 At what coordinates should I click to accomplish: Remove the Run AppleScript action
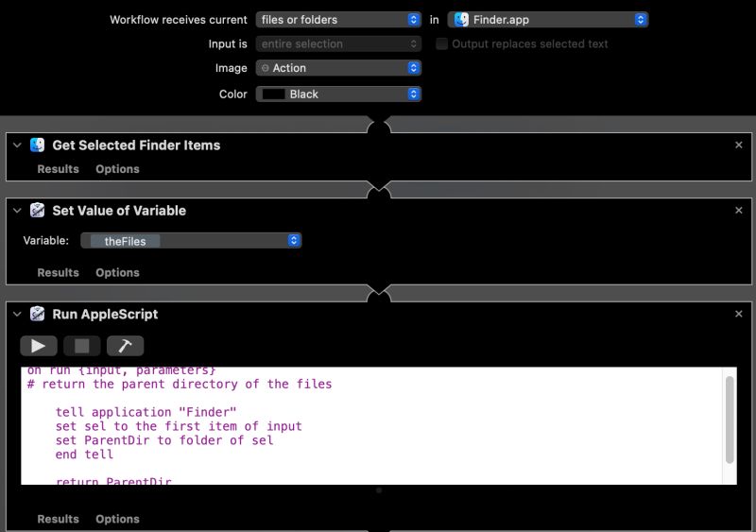pyautogui.click(x=738, y=314)
